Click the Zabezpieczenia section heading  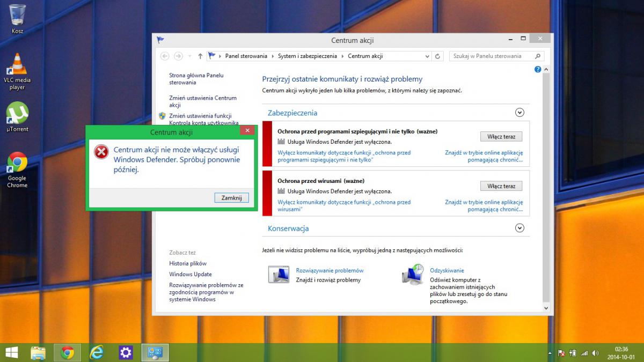[x=292, y=113]
